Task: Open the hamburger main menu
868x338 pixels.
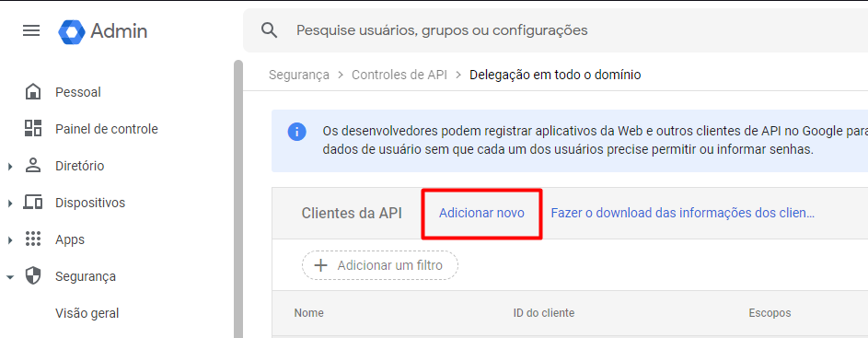Action: (31, 30)
